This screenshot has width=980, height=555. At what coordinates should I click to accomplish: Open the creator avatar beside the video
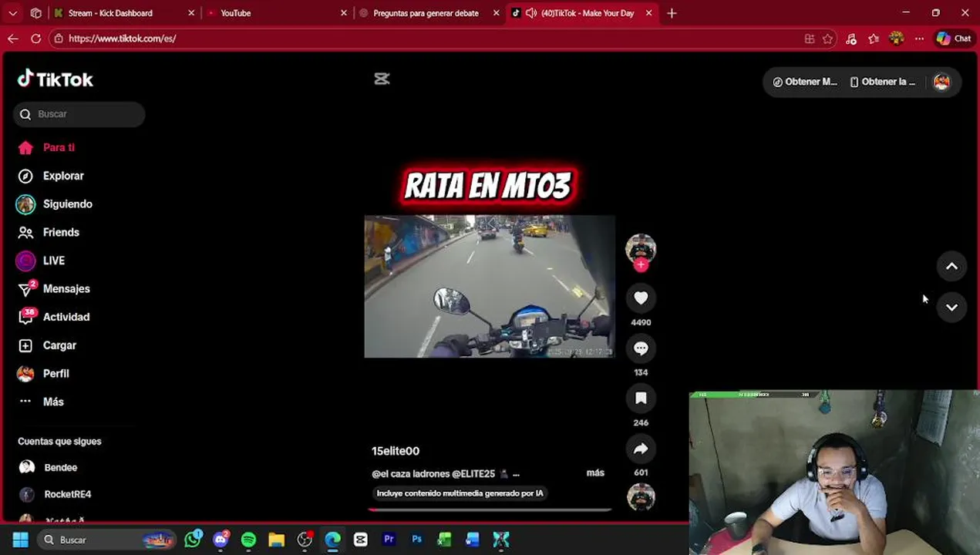641,249
